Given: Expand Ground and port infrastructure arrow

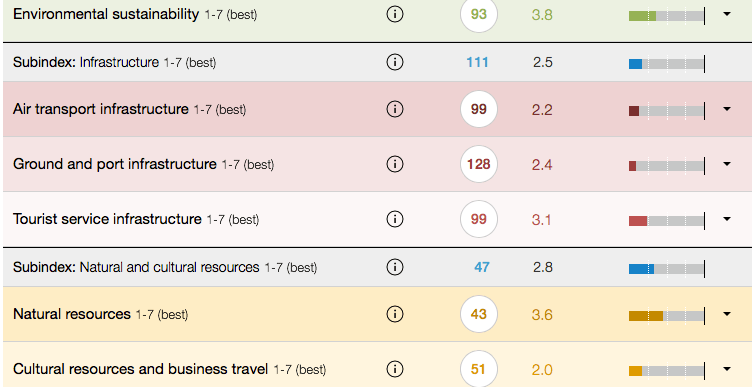Looking at the screenshot, I should coord(727,164).
